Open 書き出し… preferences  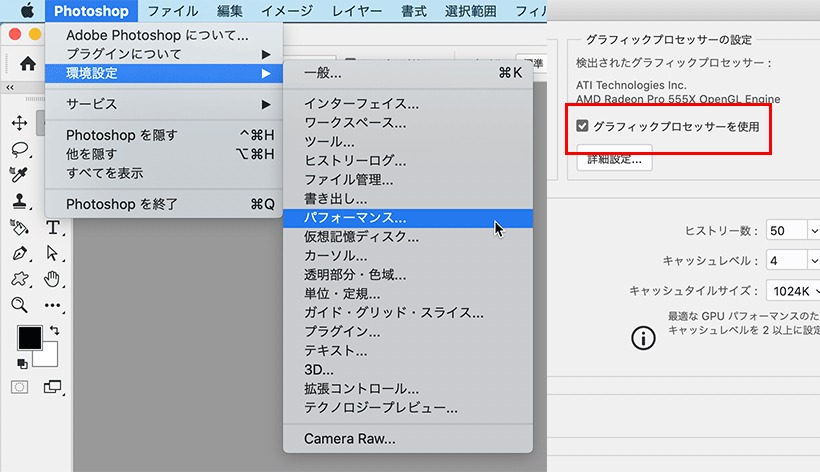tap(408, 199)
